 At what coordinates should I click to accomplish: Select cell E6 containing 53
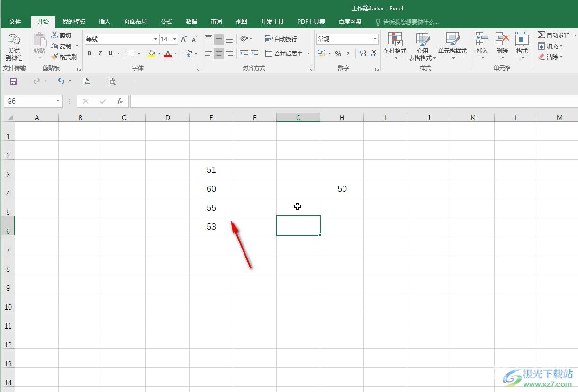(211, 226)
